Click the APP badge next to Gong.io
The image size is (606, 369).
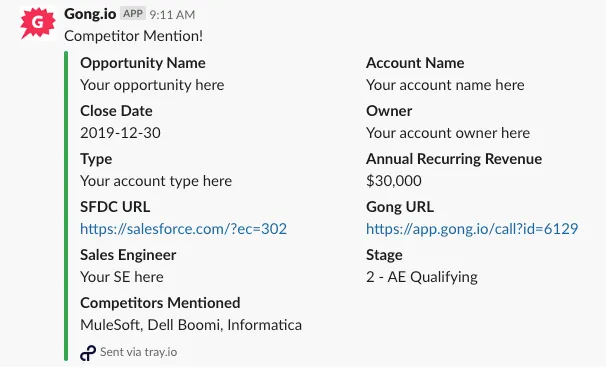pyautogui.click(x=133, y=14)
